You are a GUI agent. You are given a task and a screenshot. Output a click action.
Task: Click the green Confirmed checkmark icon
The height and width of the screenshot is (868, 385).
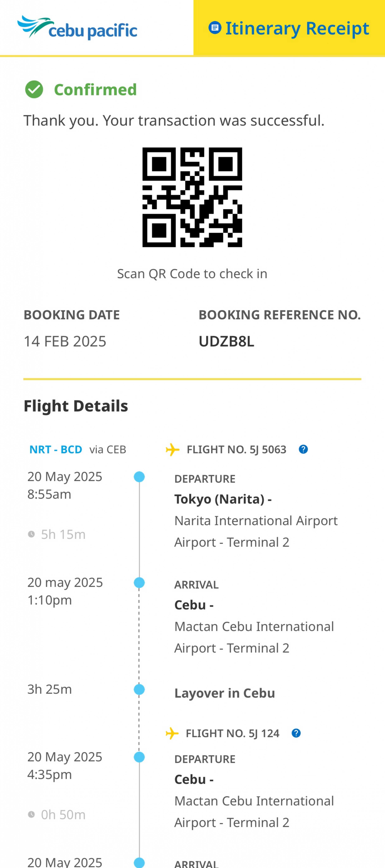tap(34, 90)
